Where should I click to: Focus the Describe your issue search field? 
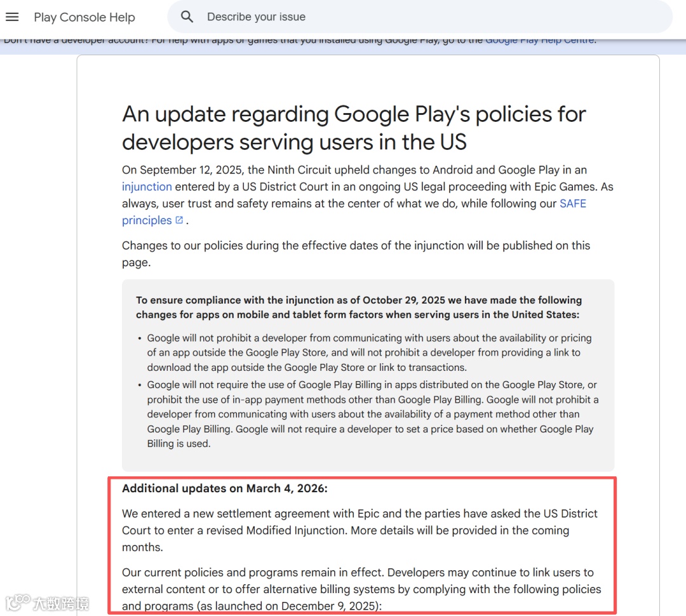coord(420,17)
